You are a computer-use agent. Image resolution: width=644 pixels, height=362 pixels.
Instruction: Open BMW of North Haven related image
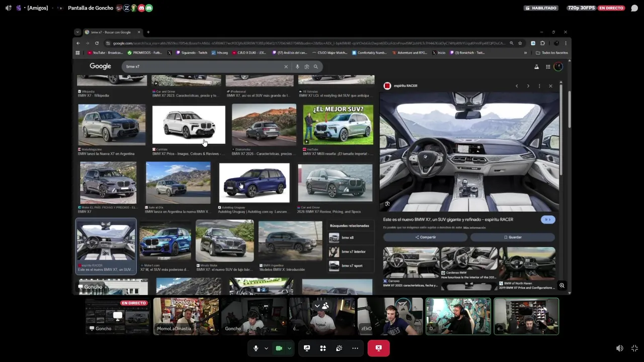tap(527, 262)
